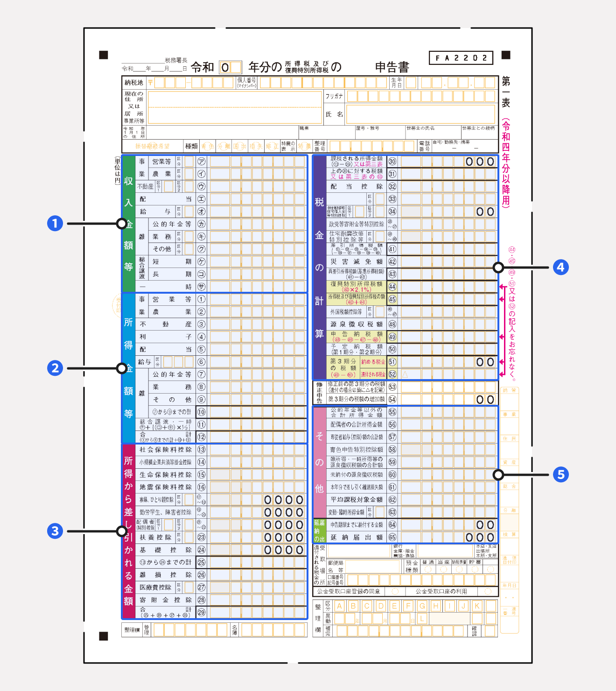Click the 不動産 ③ amount field
The width and height of the screenshot is (616, 691).
(x=258, y=324)
